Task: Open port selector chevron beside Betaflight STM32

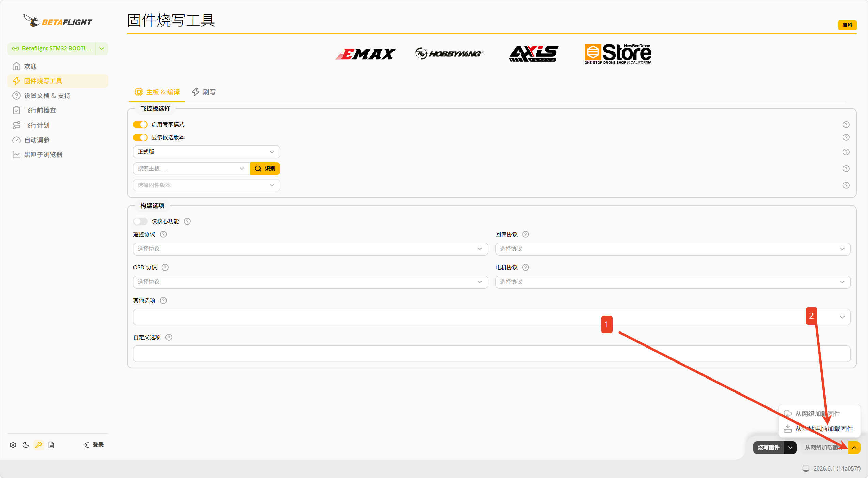Action: point(102,49)
